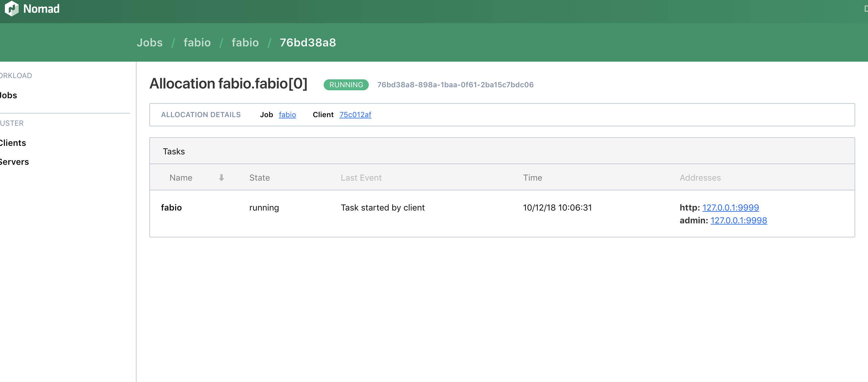Open http address 127.0.0.1:9999
This screenshot has height=382, width=868.
coord(731,207)
